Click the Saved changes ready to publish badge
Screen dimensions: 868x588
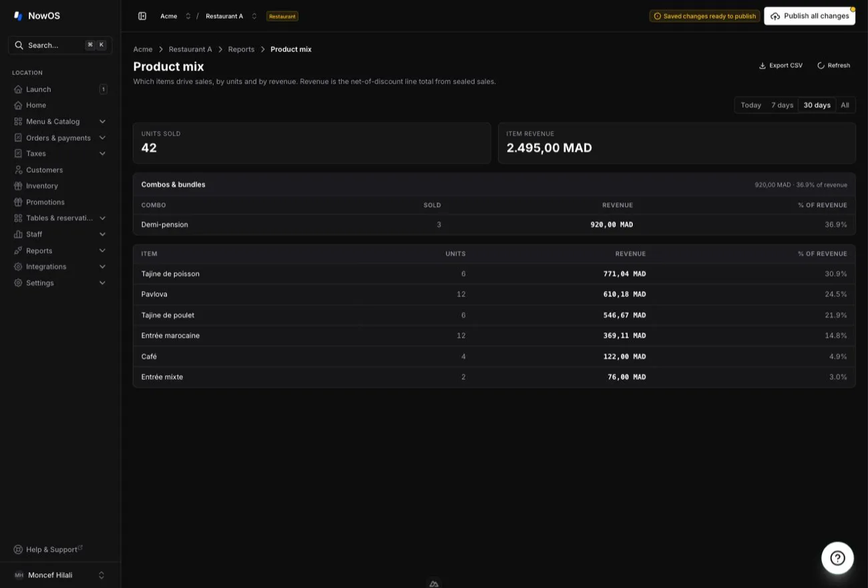coord(704,16)
